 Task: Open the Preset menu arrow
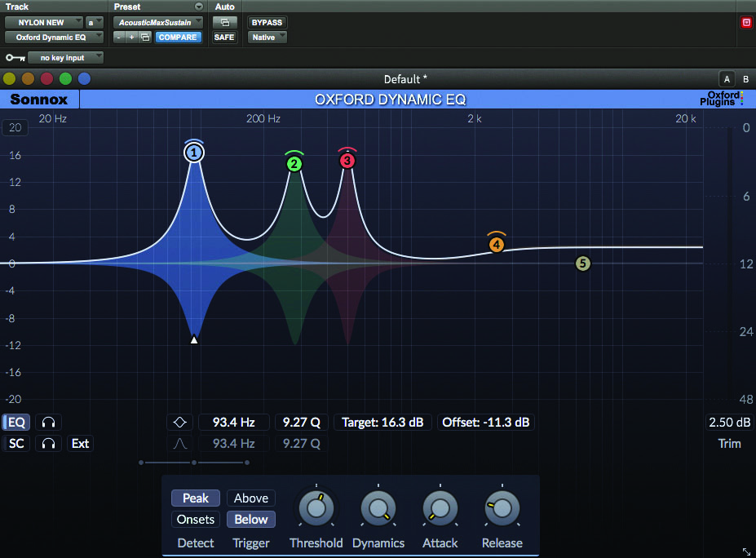tap(199, 7)
